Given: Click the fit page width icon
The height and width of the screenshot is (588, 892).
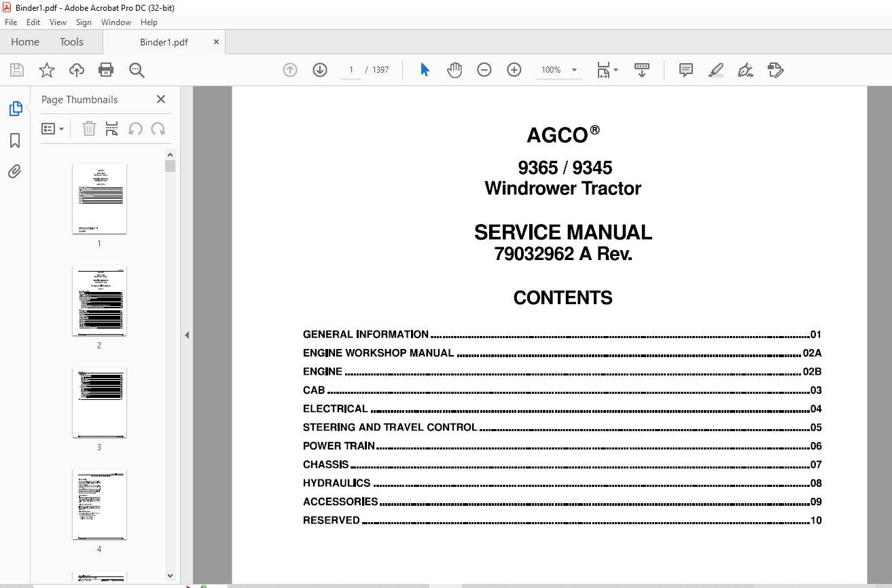Looking at the screenshot, I should coord(603,70).
